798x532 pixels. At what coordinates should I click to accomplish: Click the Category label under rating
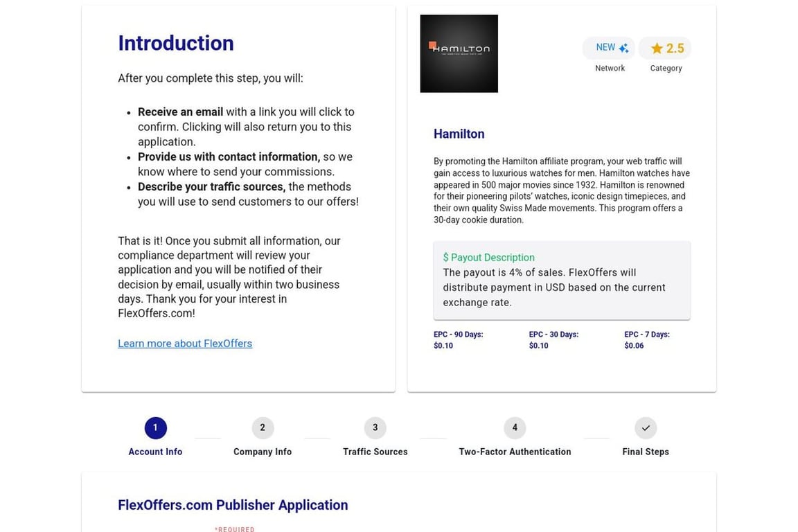coord(666,68)
